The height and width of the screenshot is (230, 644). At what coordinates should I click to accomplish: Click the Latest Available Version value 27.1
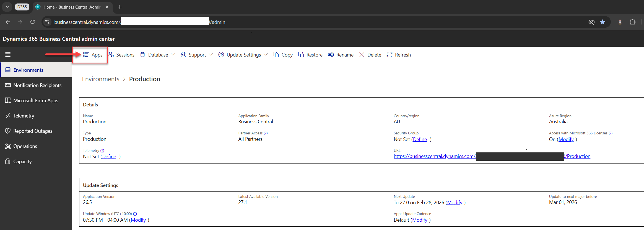(x=243, y=202)
